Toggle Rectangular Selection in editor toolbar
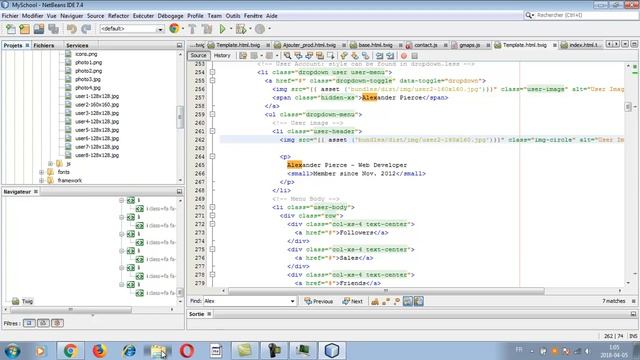The width and height of the screenshot is (640, 360). 331,56
